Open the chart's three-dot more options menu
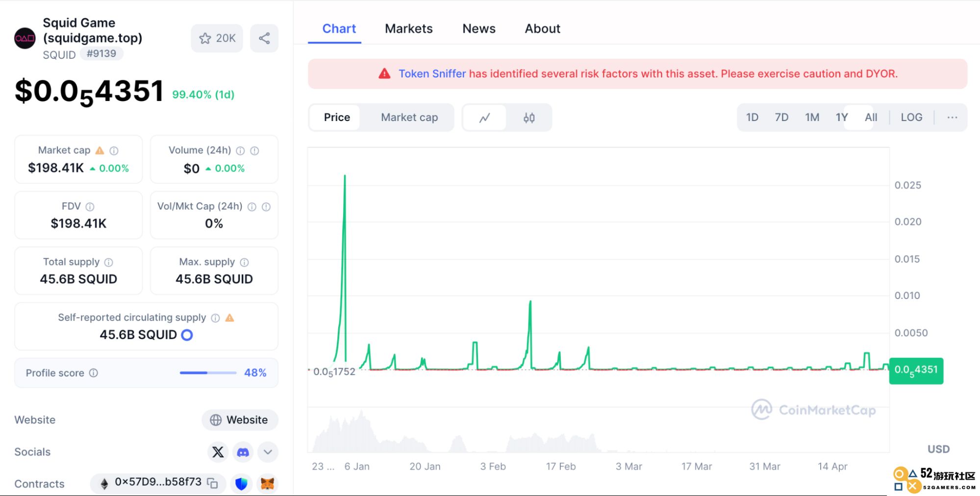The height and width of the screenshot is (496, 980). point(952,118)
